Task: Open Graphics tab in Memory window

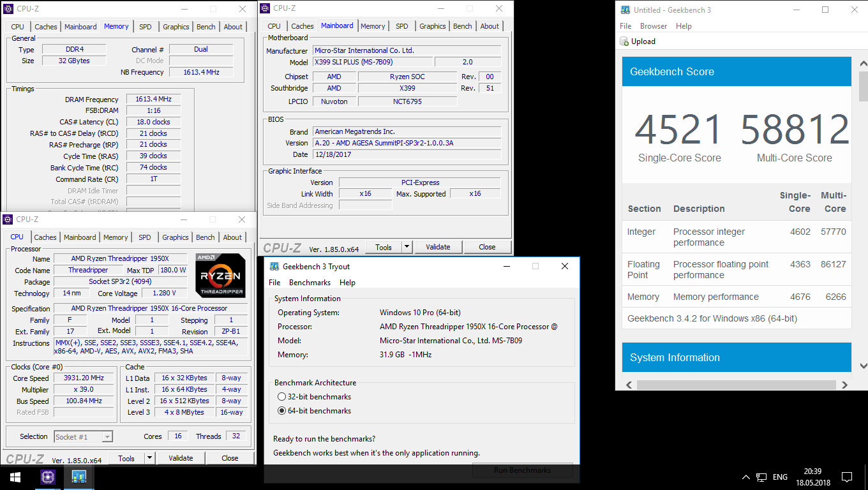Action: tap(176, 27)
